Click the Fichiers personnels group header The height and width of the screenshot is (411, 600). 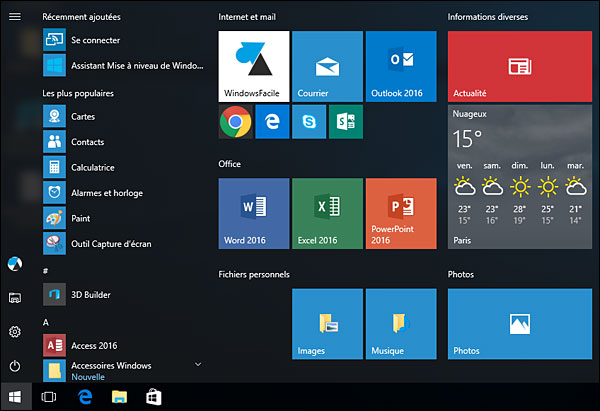pos(254,274)
